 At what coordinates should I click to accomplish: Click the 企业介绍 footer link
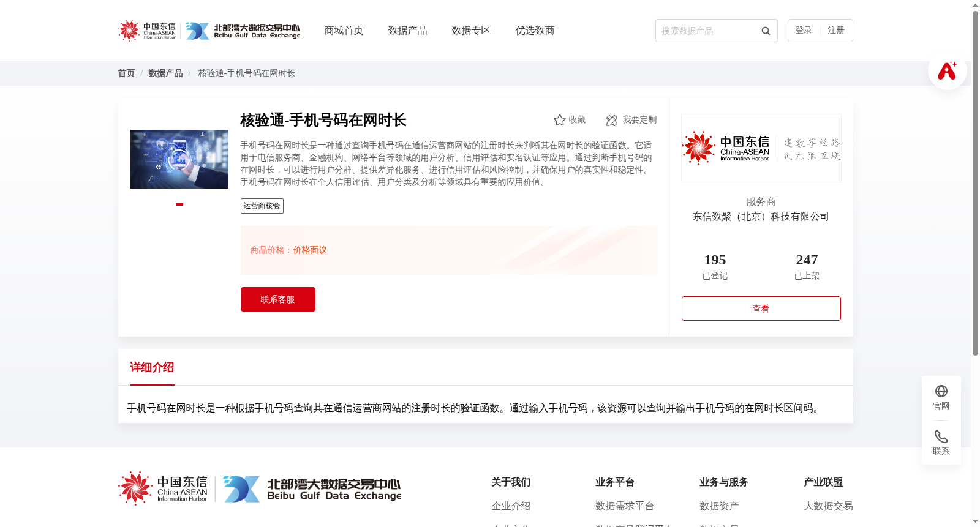point(511,506)
